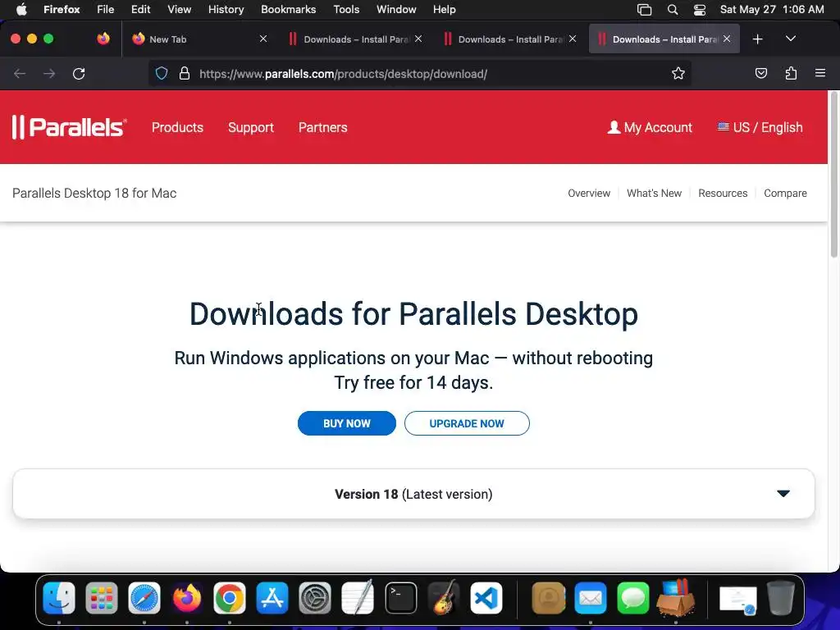This screenshot has width=840, height=630.
Task: Open the Products navigation menu
Action: (177, 127)
